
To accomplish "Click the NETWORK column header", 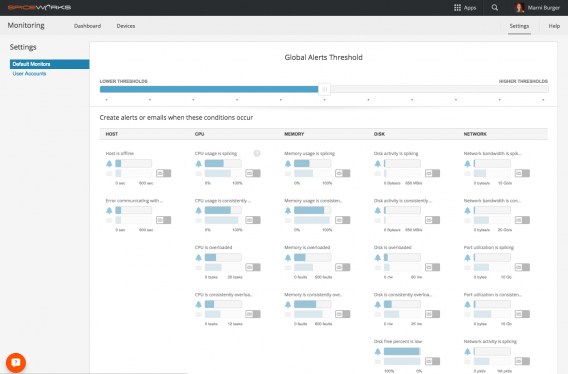I will (475, 134).
